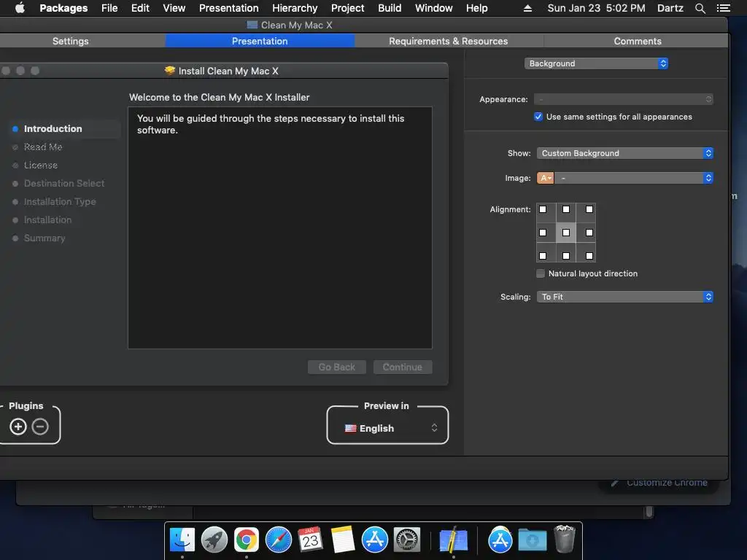Open Notes app in the dock
This screenshot has height=560, width=747.
[343, 540]
